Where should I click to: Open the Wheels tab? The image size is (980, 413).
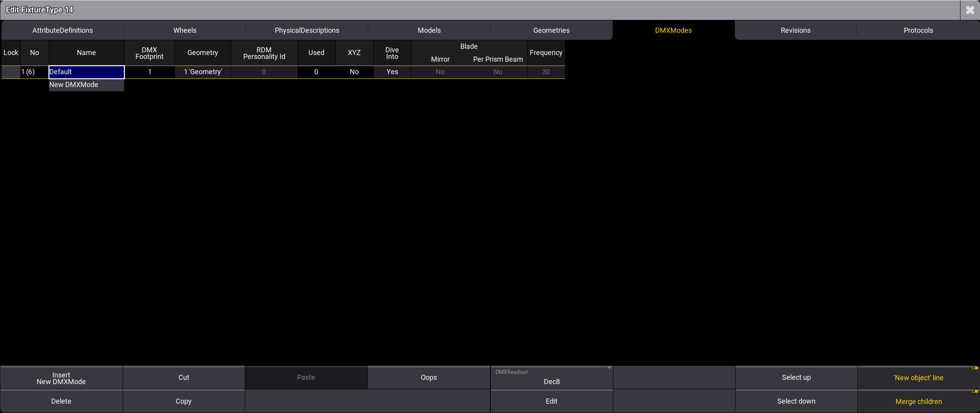point(185,30)
